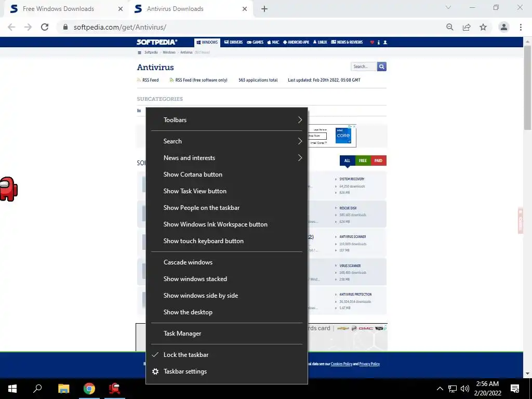Screen dimensions: 532x399
Task: Uncheck Lock the taskbar
Action: (x=227, y=355)
